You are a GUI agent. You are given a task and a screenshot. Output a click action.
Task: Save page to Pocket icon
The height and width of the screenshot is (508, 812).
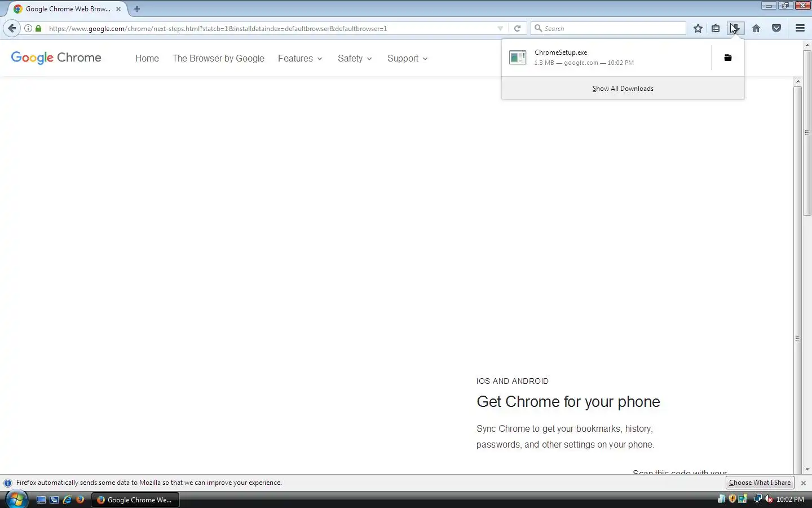776,28
